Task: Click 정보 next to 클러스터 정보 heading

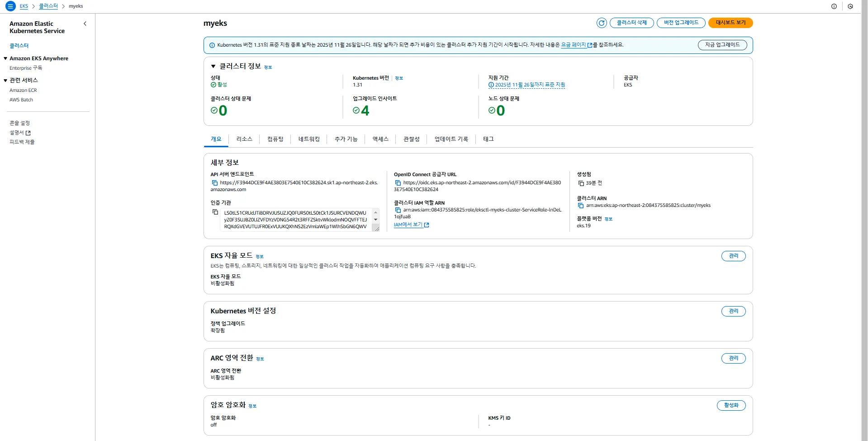Action: coord(268,67)
